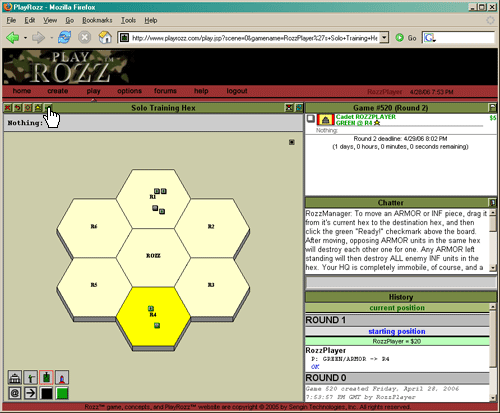
Task: Select the R1 hex label
Action: click(152, 197)
